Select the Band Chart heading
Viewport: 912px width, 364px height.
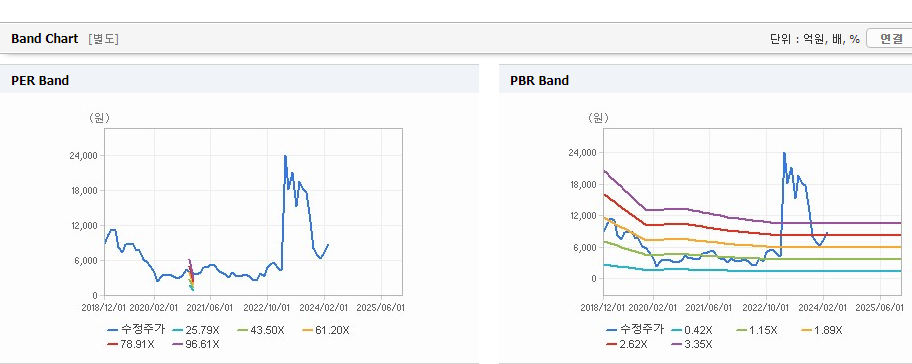click(x=44, y=39)
